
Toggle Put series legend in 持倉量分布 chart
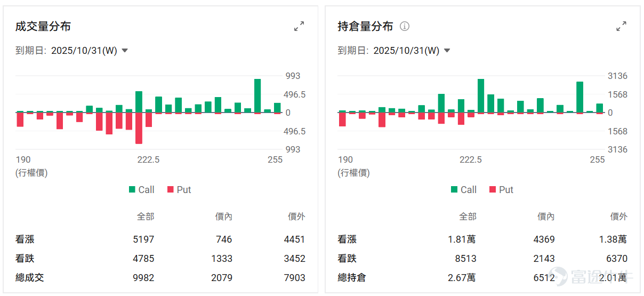(501, 189)
